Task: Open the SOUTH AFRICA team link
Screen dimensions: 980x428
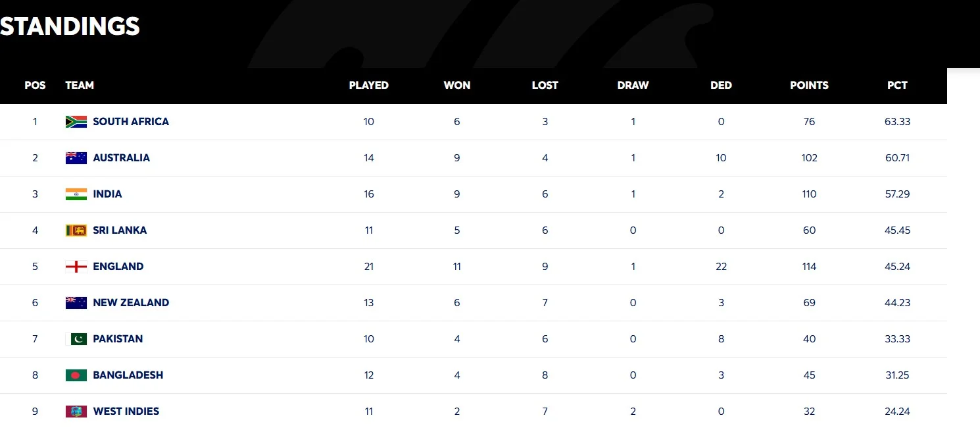Action: tap(131, 122)
